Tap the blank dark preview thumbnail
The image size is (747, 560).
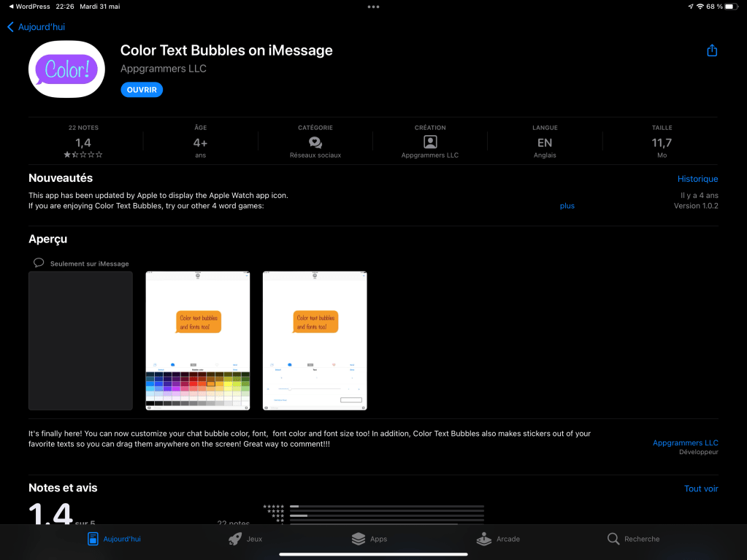click(x=80, y=340)
